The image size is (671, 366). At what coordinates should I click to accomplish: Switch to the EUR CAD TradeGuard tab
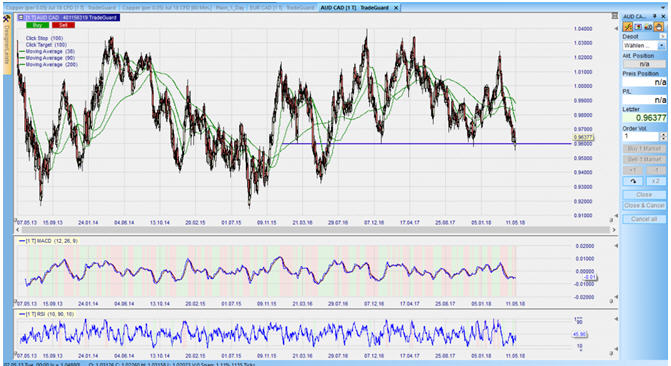pyautogui.click(x=282, y=8)
